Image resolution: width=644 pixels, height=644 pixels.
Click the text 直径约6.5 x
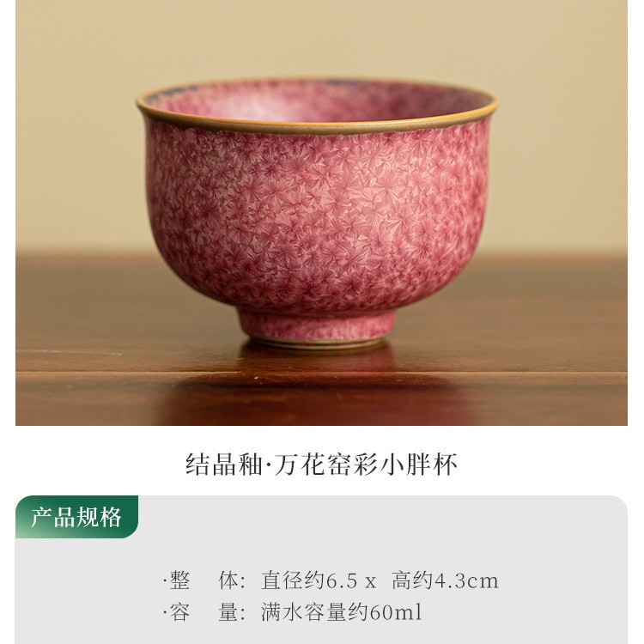(319, 580)
